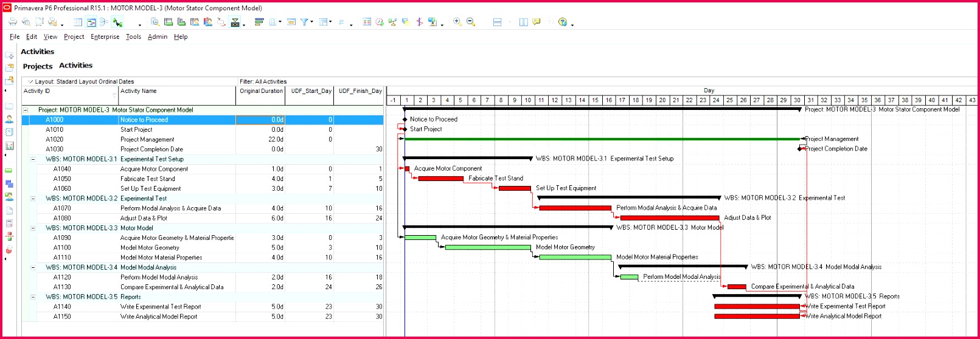Screen dimensions: 980x339
Task: Collapse WBS MOTOR MODEL-3.3 Motor Model
Action: (x=33, y=228)
